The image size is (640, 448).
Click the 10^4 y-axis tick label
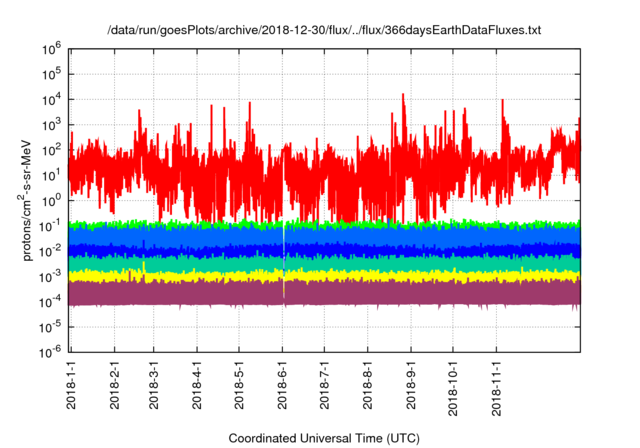pyautogui.click(x=51, y=100)
